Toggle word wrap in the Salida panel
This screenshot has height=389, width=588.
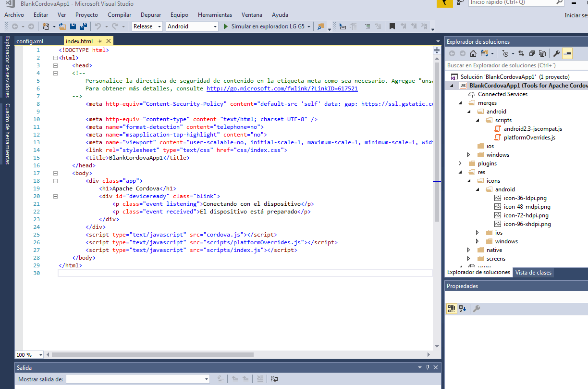(x=274, y=379)
